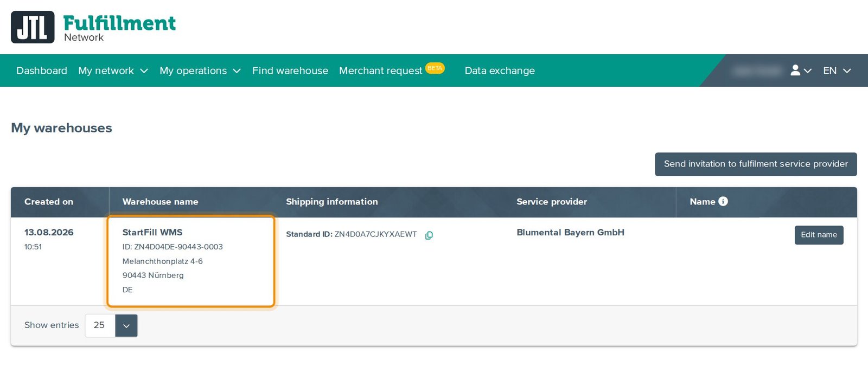Select the StartFill WMS warehouse name

point(152,232)
